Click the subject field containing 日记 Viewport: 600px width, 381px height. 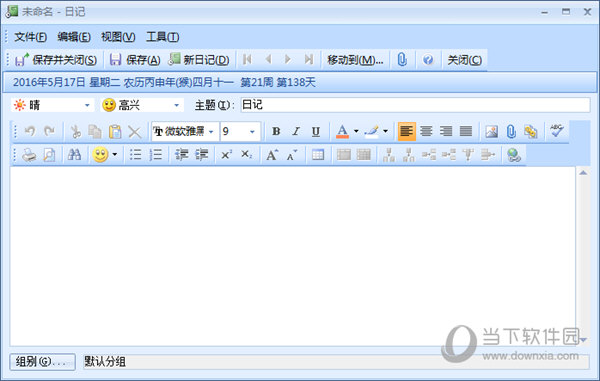pyautogui.click(x=415, y=105)
